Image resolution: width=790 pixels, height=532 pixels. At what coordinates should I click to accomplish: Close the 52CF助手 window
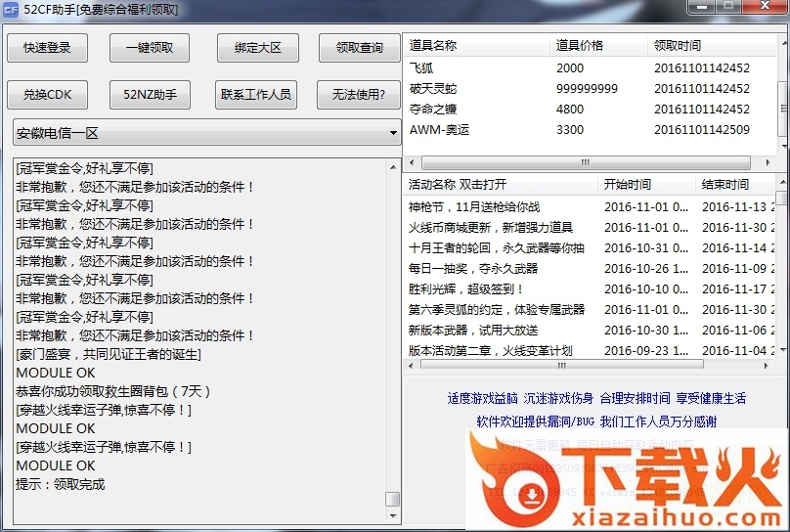click(x=765, y=6)
